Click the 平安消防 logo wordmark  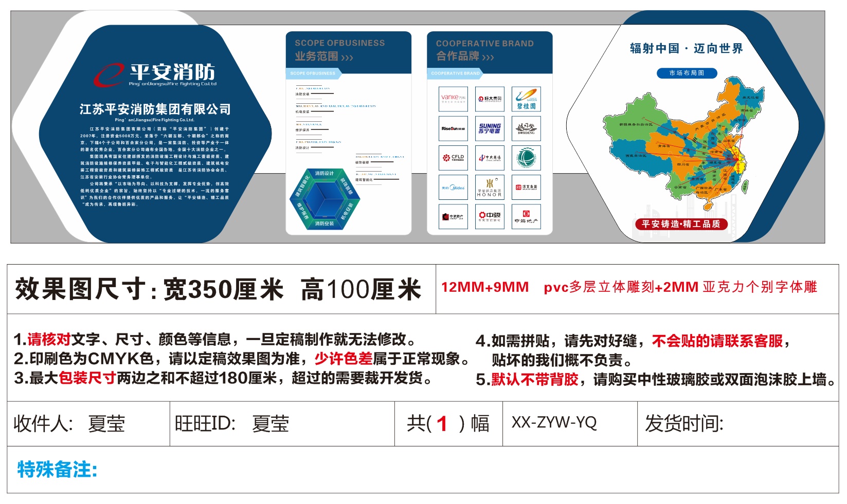[172, 72]
